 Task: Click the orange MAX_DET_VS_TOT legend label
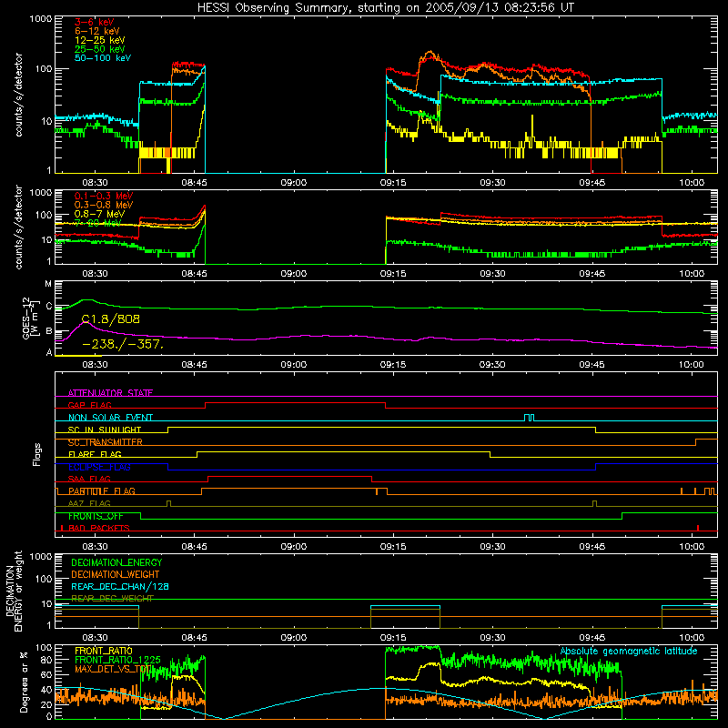pyautogui.click(x=114, y=669)
